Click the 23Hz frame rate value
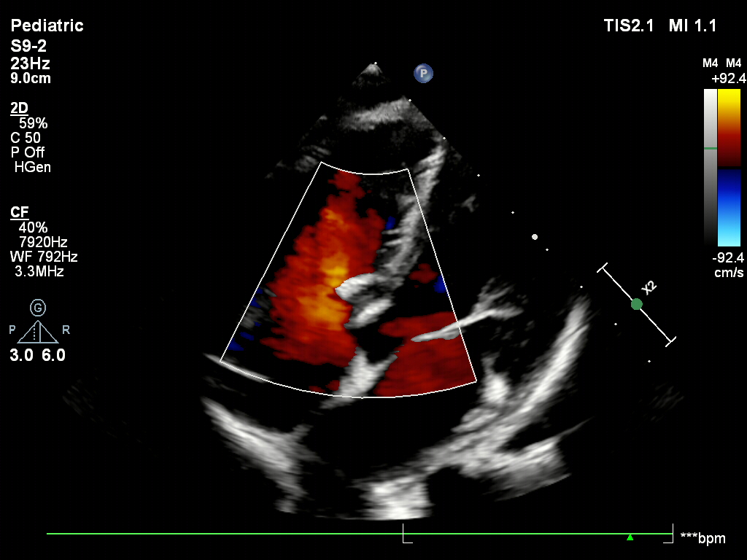The width and height of the screenshot is (747, 560). coord(31,63)
